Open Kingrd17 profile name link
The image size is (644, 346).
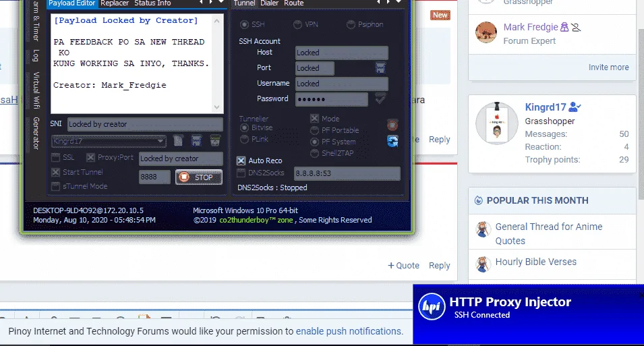pyautogui.click(x=546, y=107)
